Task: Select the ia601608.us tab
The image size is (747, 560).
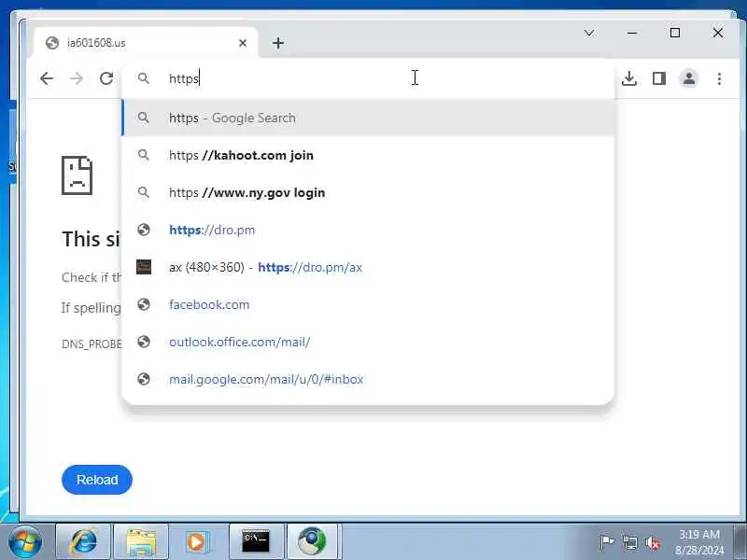Action: 146,43
